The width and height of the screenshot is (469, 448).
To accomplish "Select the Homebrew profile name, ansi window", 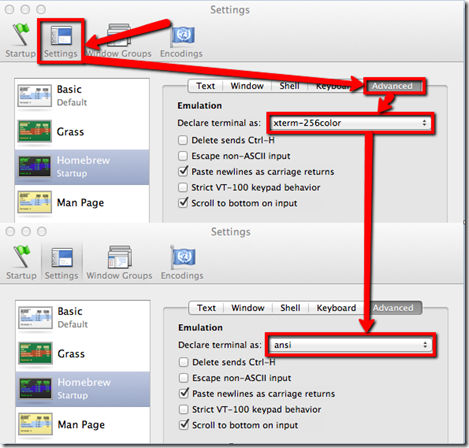I will [x=84, y=382].
